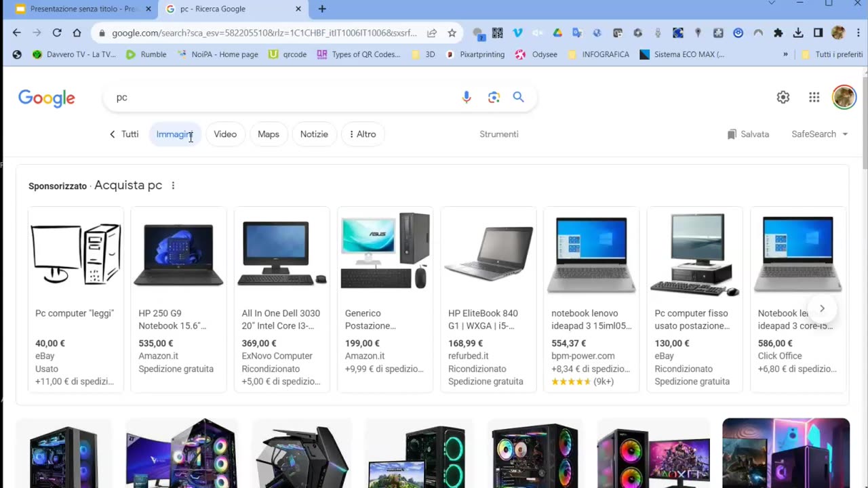Switch to Notizie results
Image resolution: width=868 pixels, height=488 pixels.
[x=314, y=134]
